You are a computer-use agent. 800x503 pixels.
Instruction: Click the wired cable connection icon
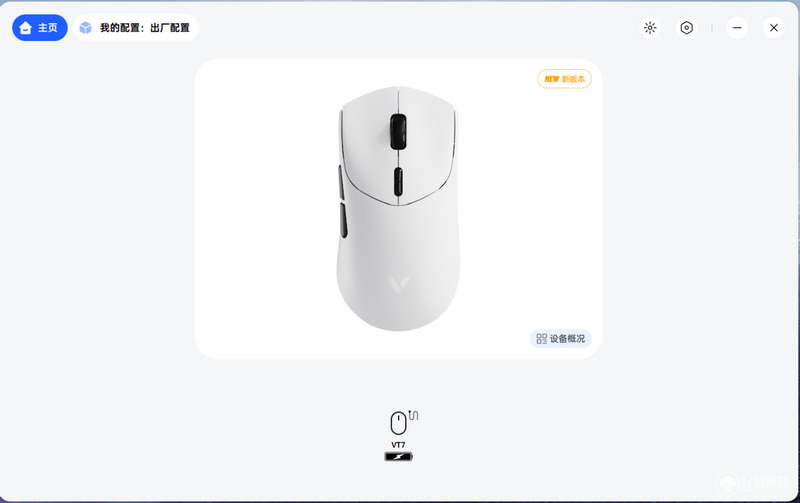413,415
